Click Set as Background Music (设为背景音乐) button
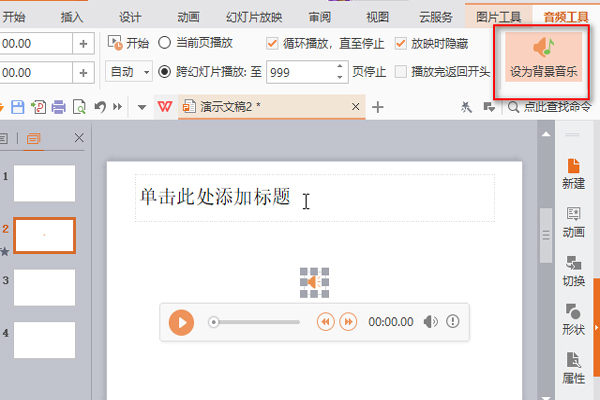 coord(543,57)
